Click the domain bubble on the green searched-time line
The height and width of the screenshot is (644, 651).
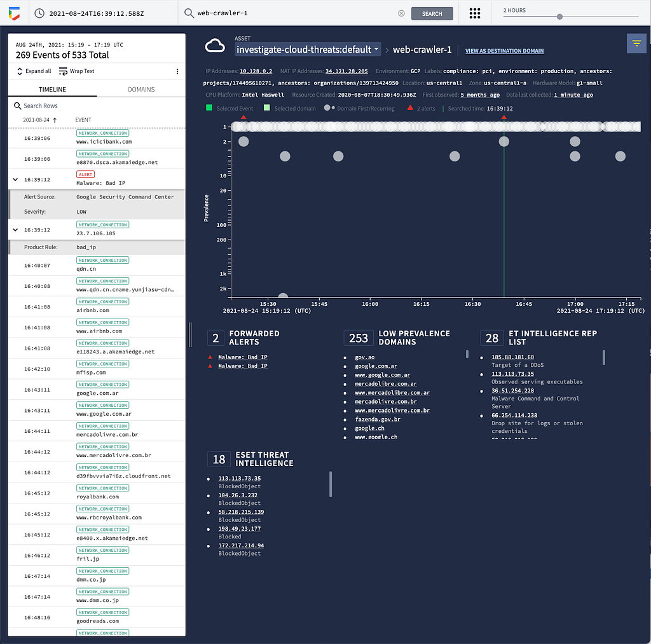click(504, 142)
